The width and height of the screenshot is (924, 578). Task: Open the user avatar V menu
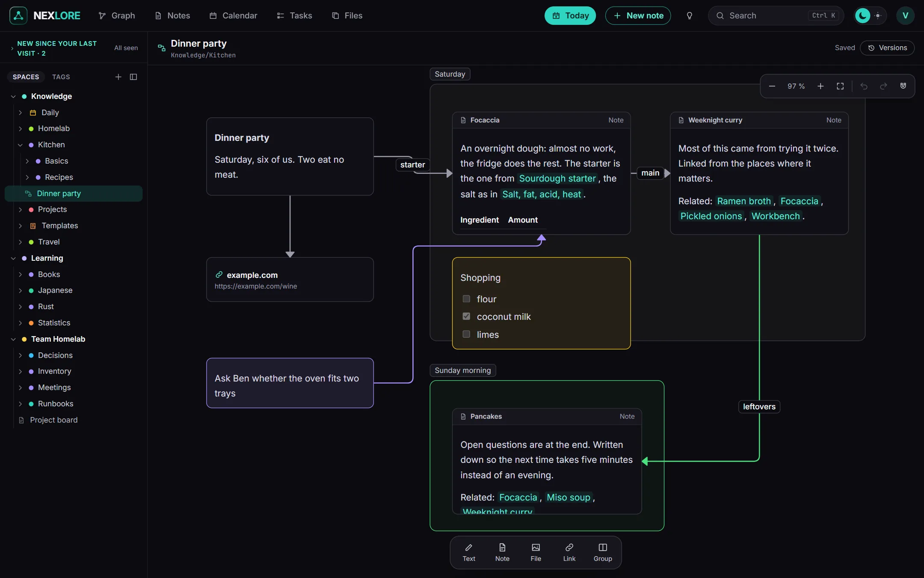tap(905, 15)
